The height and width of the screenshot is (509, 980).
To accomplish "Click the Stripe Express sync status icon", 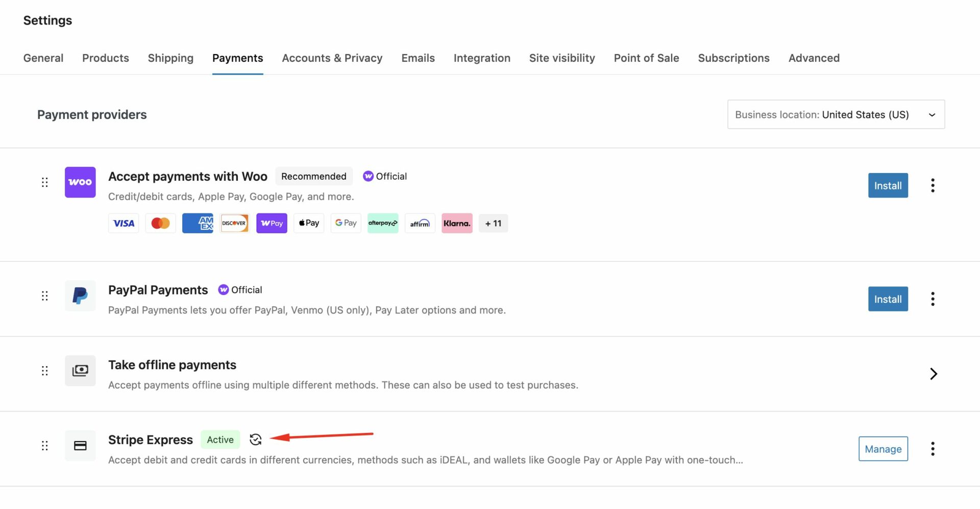I will 256,440.
